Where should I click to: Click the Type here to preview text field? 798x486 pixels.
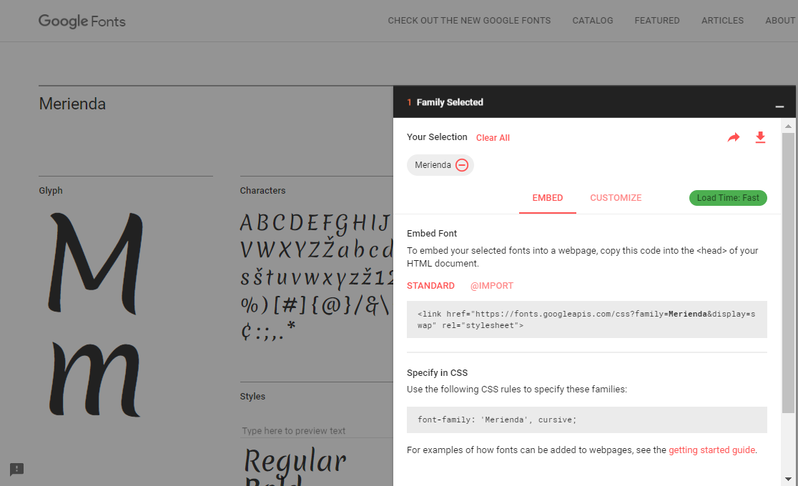[317, 431]
